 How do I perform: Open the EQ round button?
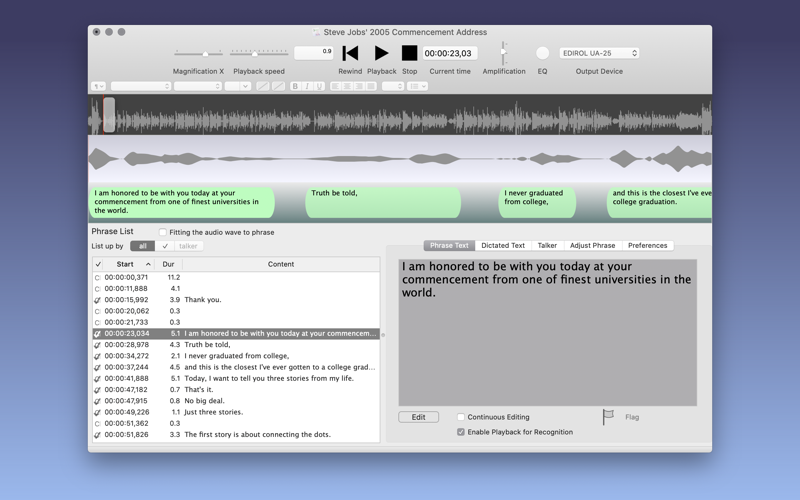pyautogui.click(x=542, y=53)
